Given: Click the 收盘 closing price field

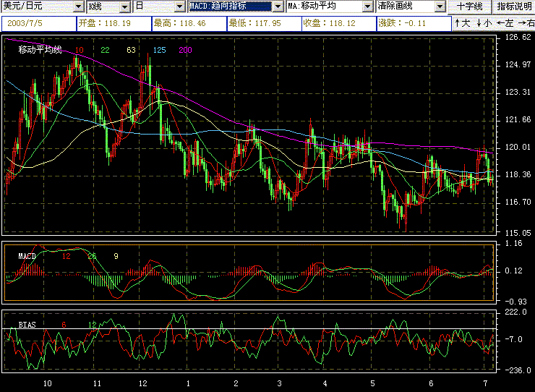Looking at the screenshot, I should coord(338,23).
